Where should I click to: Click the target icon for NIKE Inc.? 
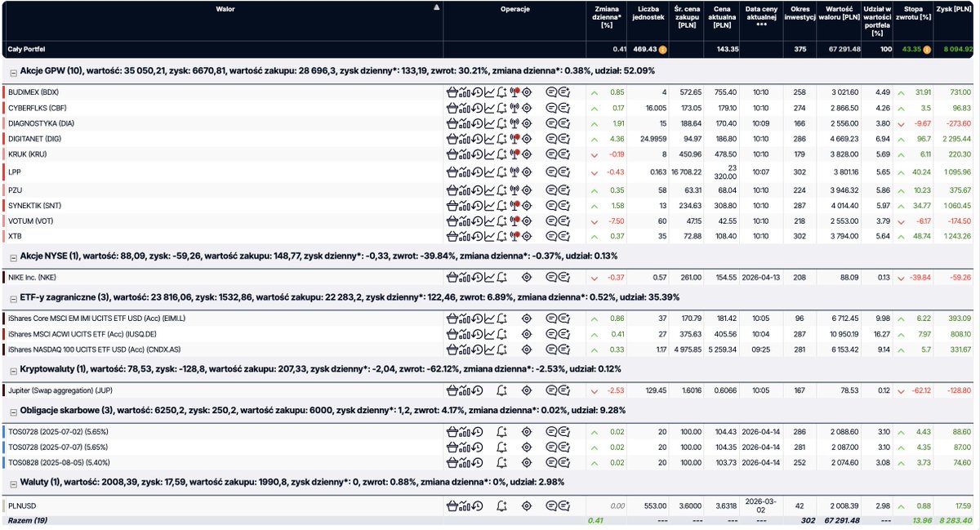coord(527,278)
